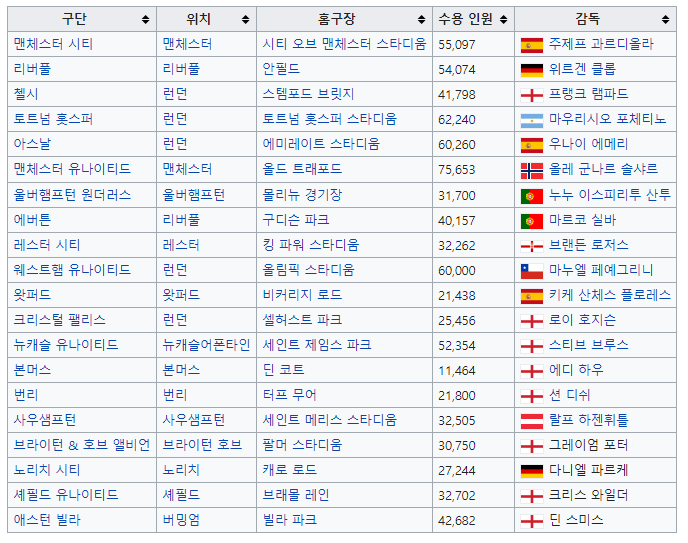Screen dimensions: 688x543
Task: Open the 구디슨 파크 stadium link
Action: tap(296, 219)
